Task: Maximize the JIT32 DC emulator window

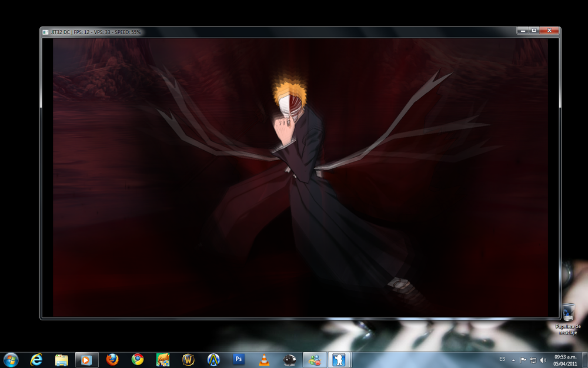Action: 534,31
